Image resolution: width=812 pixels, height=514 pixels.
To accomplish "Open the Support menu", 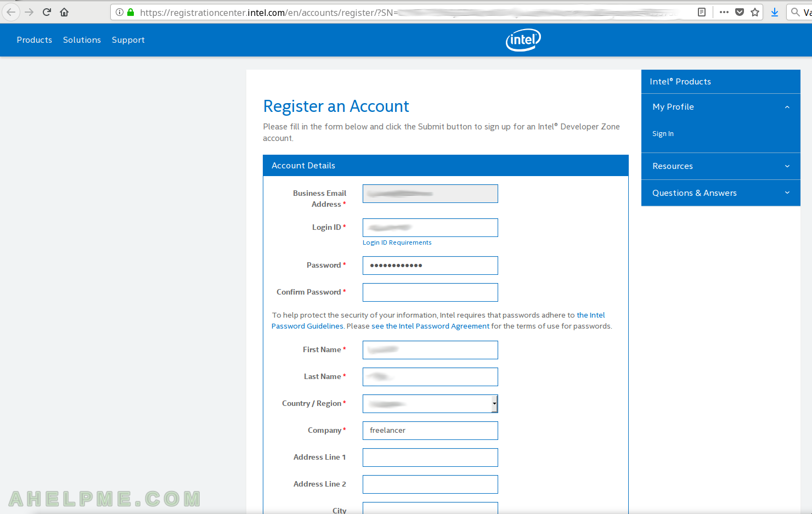I will click(128, 40).
